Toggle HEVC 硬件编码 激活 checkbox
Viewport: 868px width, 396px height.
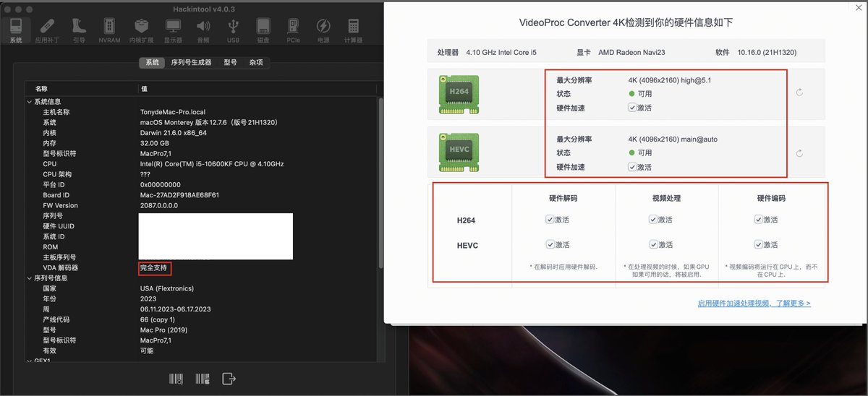[758, 244]
